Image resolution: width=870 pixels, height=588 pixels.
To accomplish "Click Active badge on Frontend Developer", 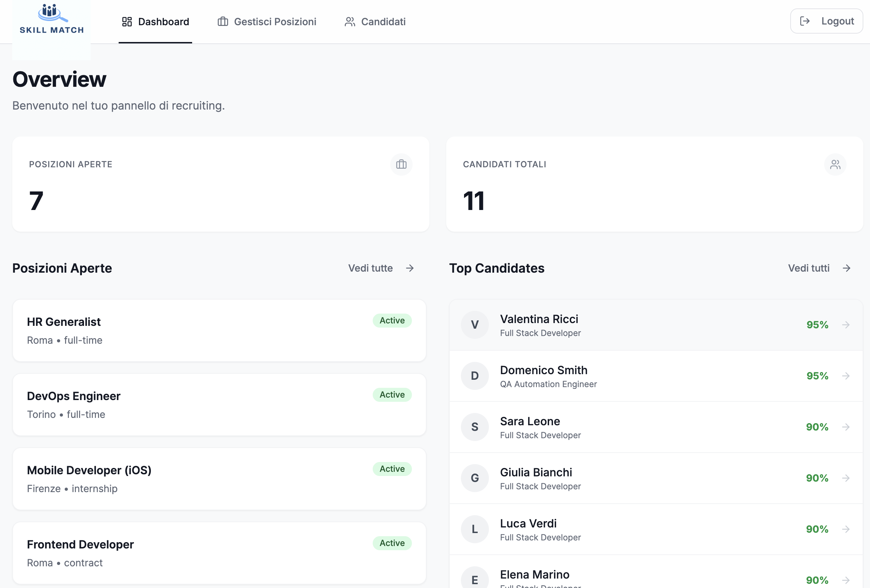I will 392,543.
